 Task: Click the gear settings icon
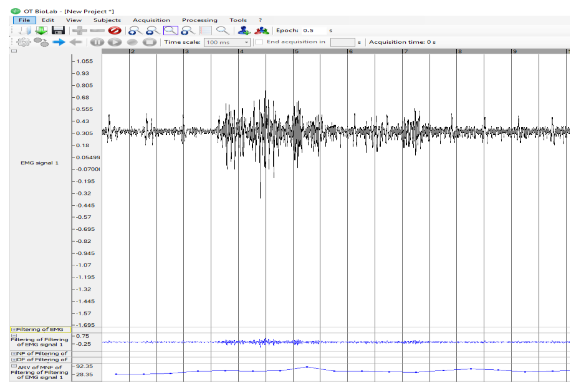[23, 42]
